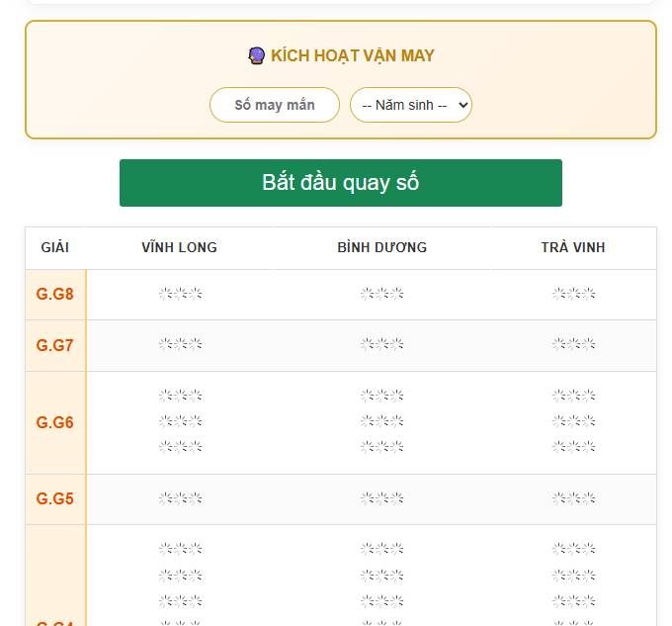The image size is (672, 626).
Task: Click the G.G7 loading spinner under Vĩnh Long
Action: (x=181, y=344)
